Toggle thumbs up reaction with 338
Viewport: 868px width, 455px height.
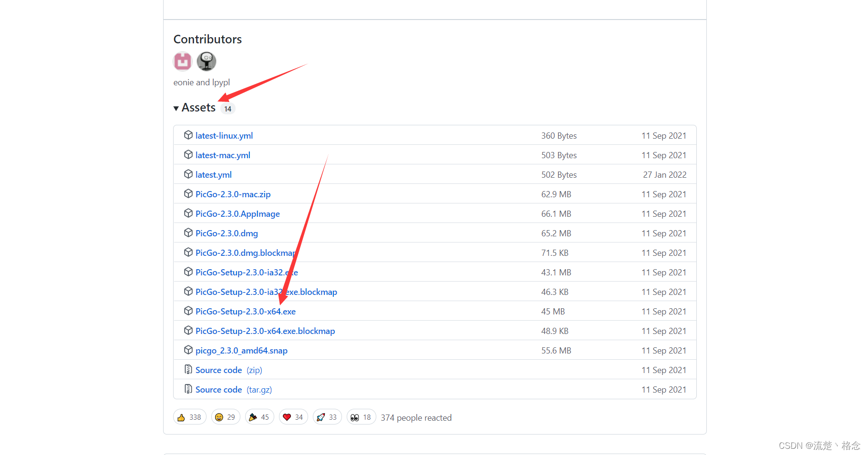tap(190, 417)
